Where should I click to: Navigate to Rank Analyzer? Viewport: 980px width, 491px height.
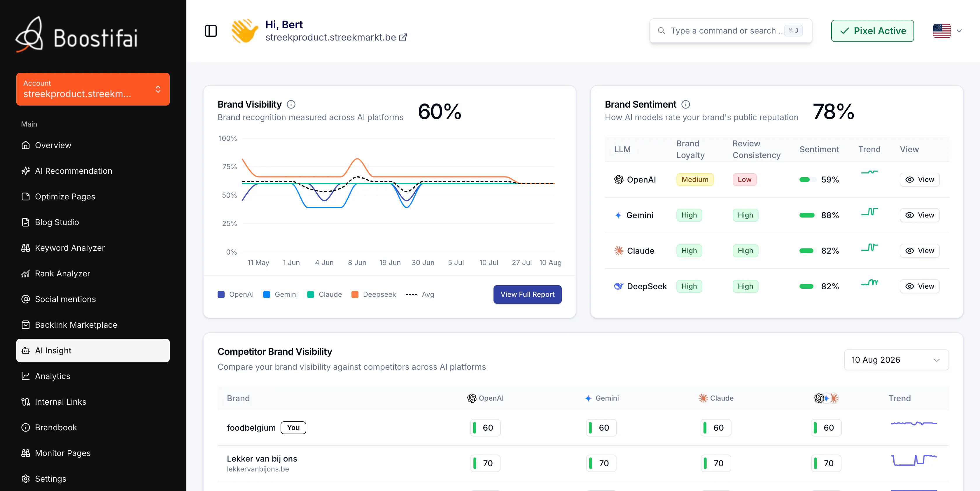coord(93,273)
